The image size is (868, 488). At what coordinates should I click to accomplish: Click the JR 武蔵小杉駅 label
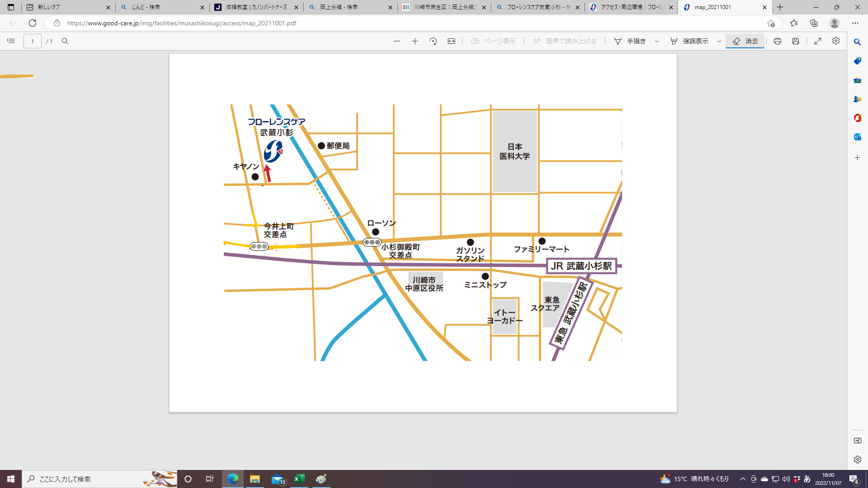coord(581,266)
